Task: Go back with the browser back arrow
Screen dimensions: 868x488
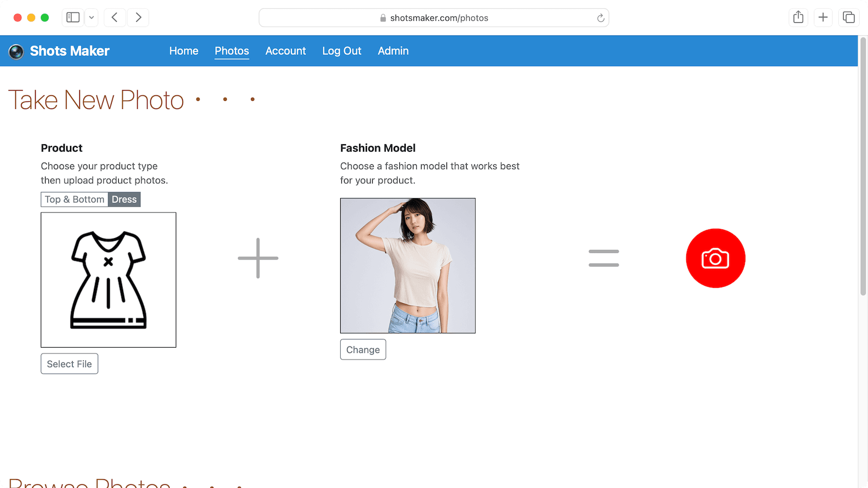Action: pos(114,18)
